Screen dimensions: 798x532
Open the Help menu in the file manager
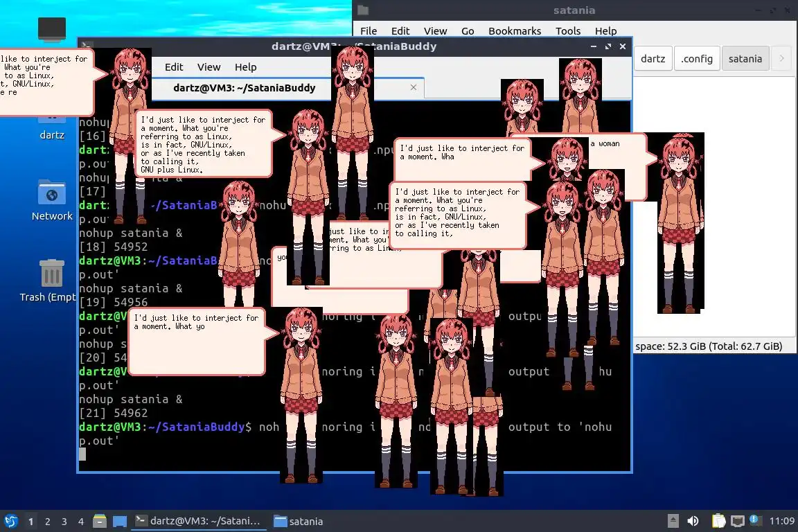pos(605,30)
